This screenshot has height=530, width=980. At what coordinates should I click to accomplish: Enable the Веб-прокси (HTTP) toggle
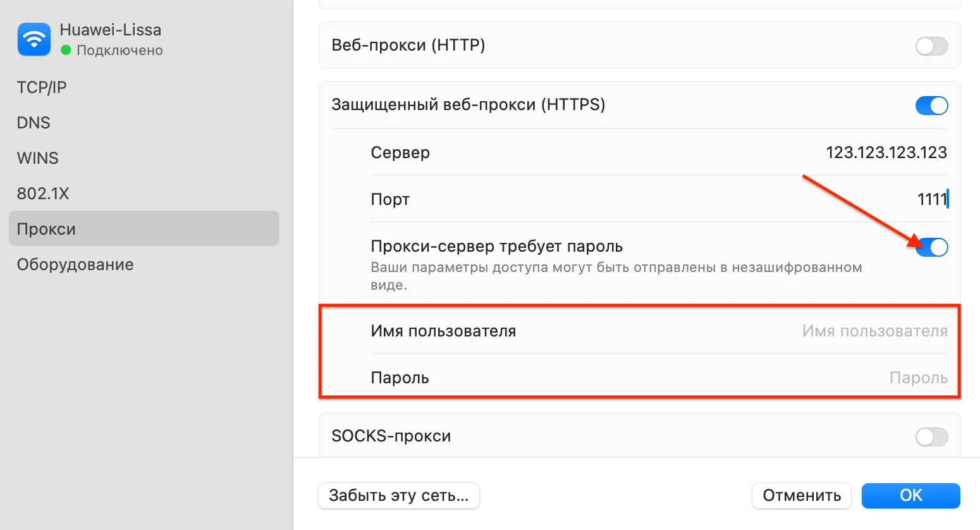(931, 46)
